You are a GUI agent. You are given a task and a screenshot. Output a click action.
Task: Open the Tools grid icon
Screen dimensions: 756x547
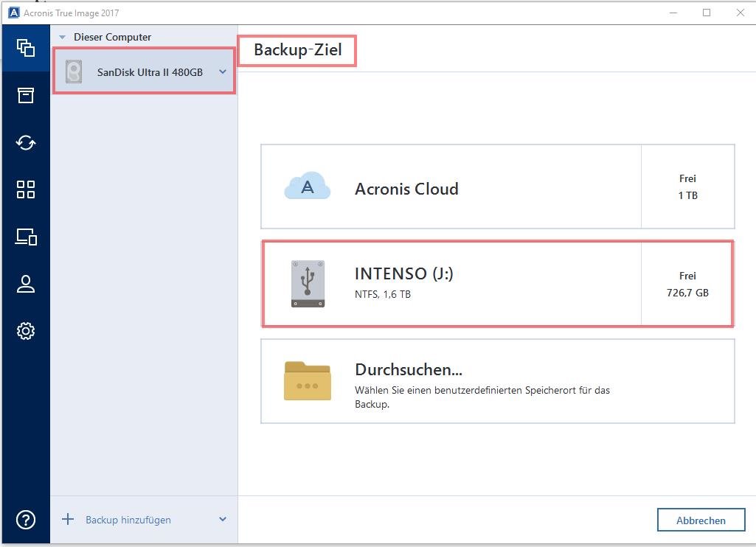coord(26,189)
